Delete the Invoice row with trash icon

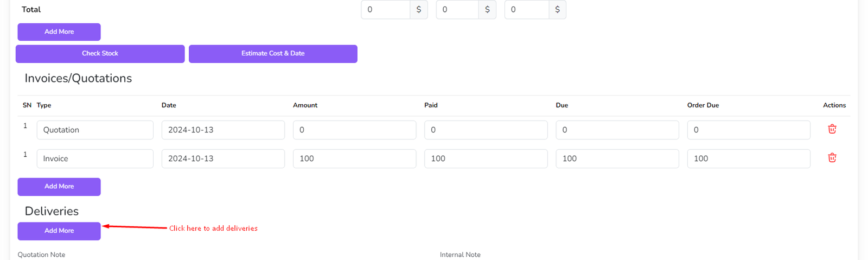(x=832, y=158)
